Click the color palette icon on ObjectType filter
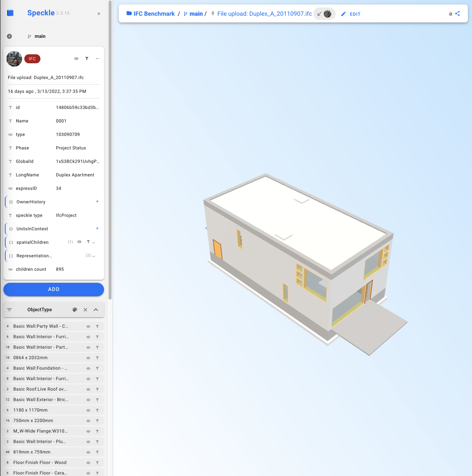 click(x=75, y=310)
